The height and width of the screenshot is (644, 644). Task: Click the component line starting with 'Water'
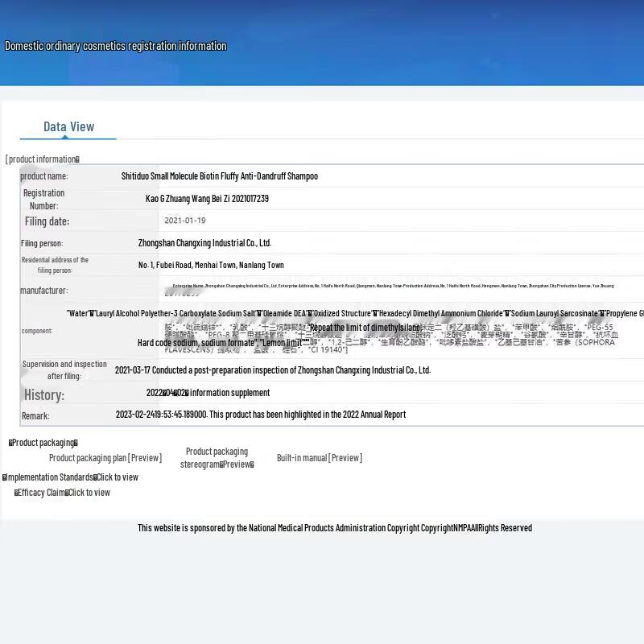coord(355,313)
